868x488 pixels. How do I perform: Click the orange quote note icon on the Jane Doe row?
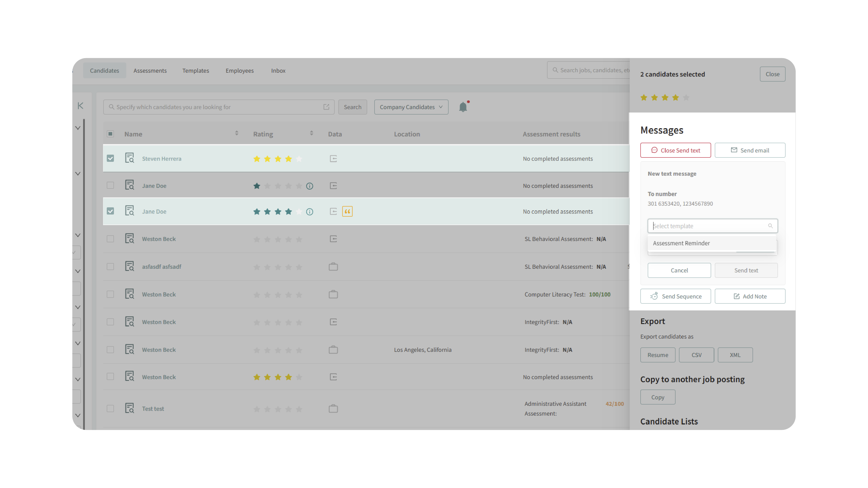(347, 211)
